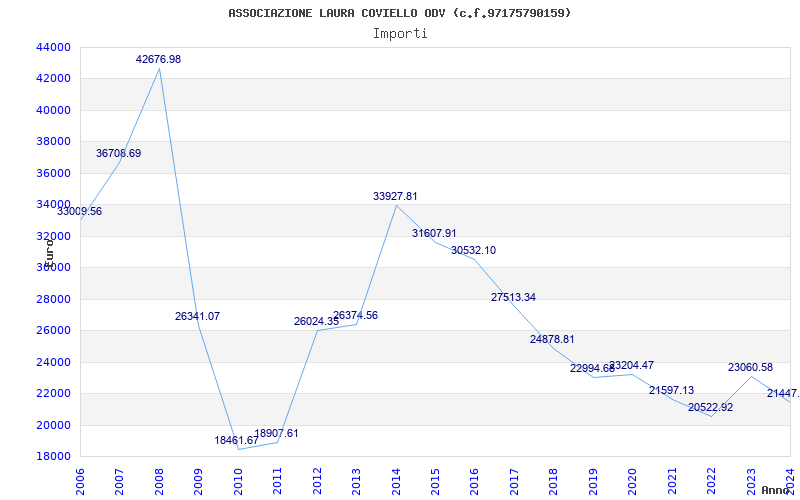The image size is (800, 500).
Task: Click the y-axis value 20000
Action: click(x=53, y=425)
